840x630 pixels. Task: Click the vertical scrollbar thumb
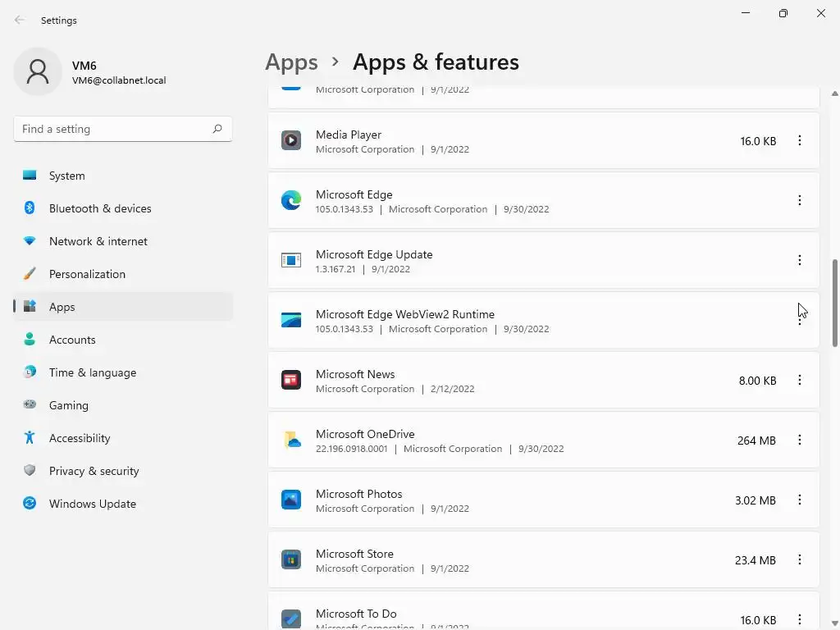(x=835, y=304)
